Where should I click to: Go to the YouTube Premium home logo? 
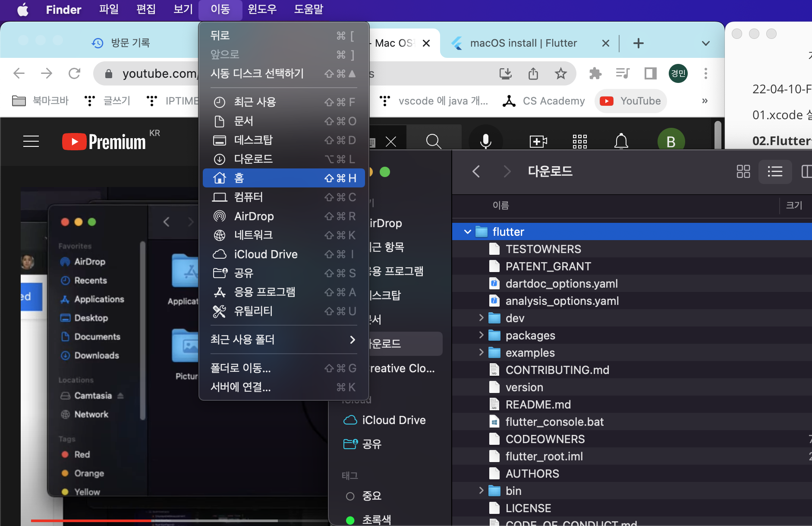coord(104,142)
